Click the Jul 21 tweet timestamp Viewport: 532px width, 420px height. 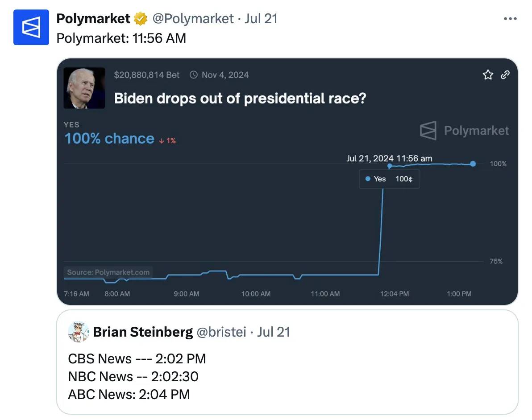pos(261,19)
